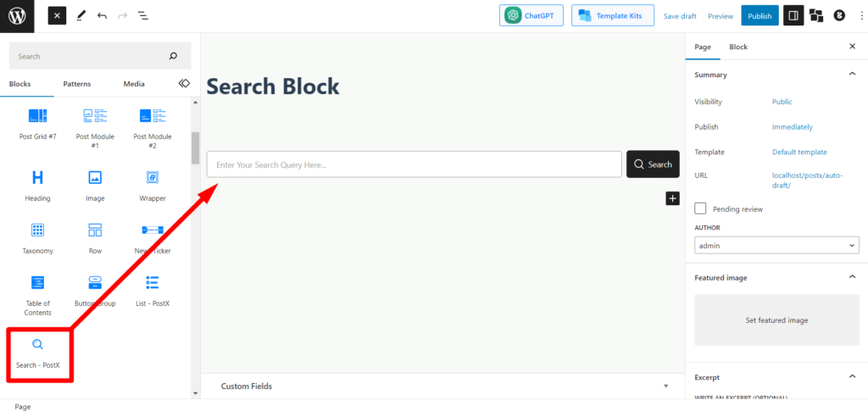Screen dimensions: 868x411
Task: Select the Block tab in sidebar
Action: pyautogui.click(x=738, y=47)
